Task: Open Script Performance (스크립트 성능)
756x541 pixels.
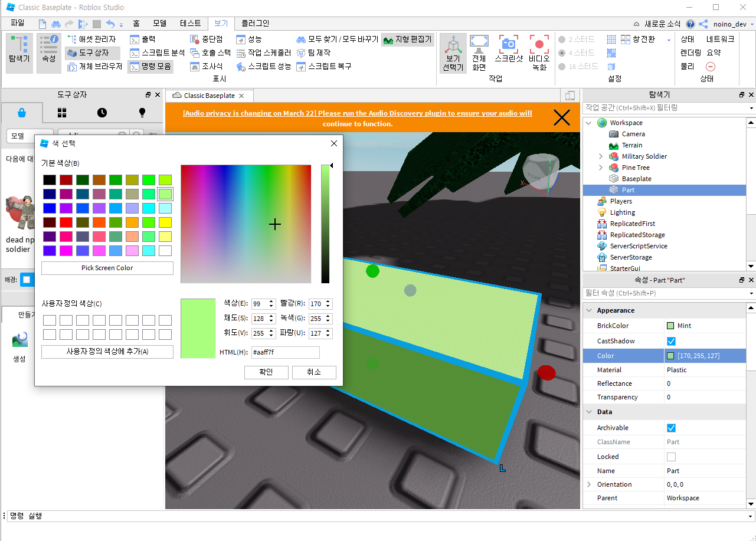Action: point(263,66)
